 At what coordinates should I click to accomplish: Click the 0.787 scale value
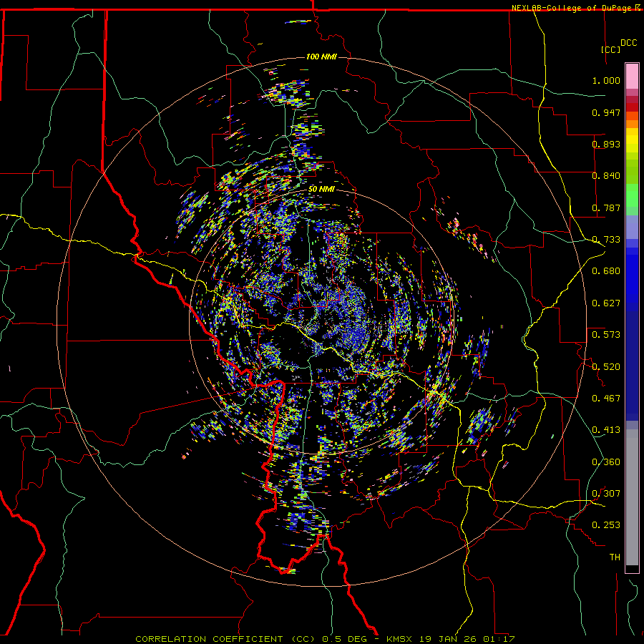(606, 208)
